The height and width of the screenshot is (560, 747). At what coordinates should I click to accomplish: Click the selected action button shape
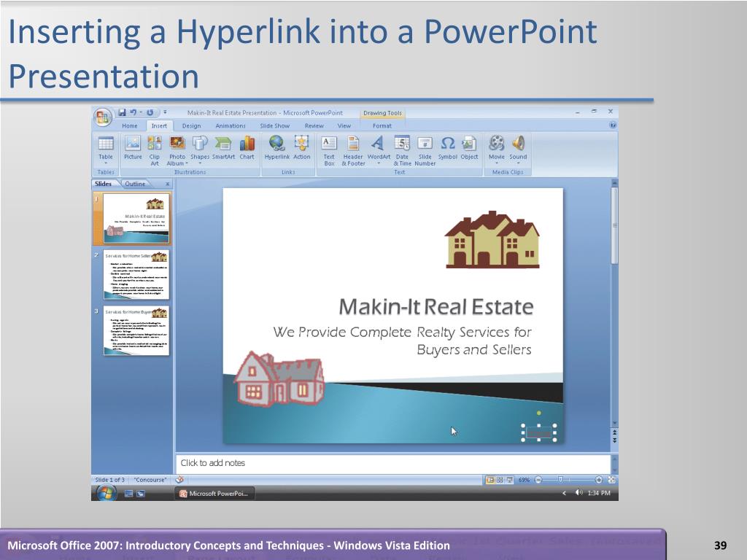coord(539,433)
